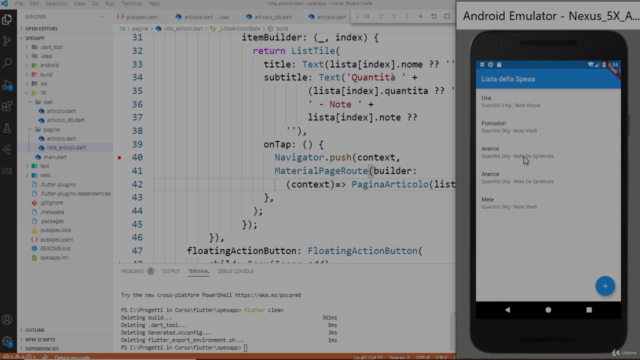This screenshot has height=360, width=640.
Task: Open the Run menu
Action: click(110, 4)
